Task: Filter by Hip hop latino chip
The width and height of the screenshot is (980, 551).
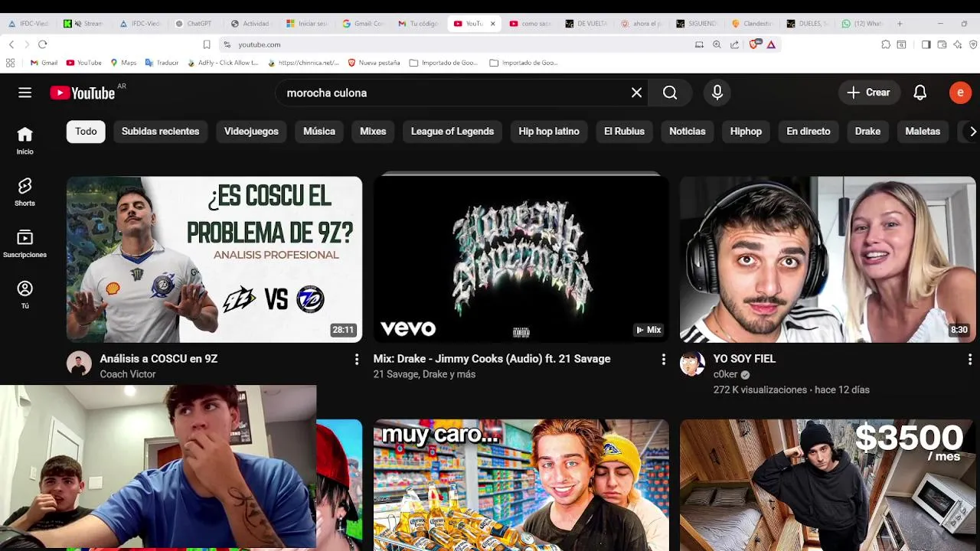Action: (x=549, y=132)
